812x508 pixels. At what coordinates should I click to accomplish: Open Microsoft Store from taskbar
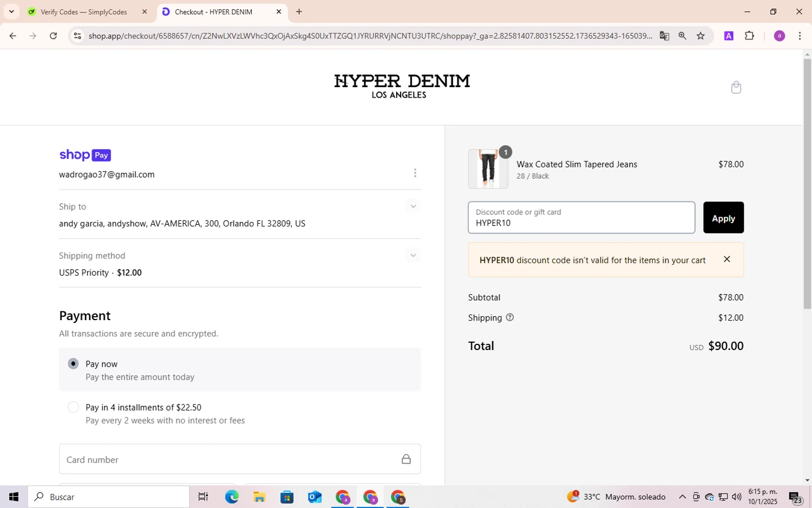click(287, 497)
